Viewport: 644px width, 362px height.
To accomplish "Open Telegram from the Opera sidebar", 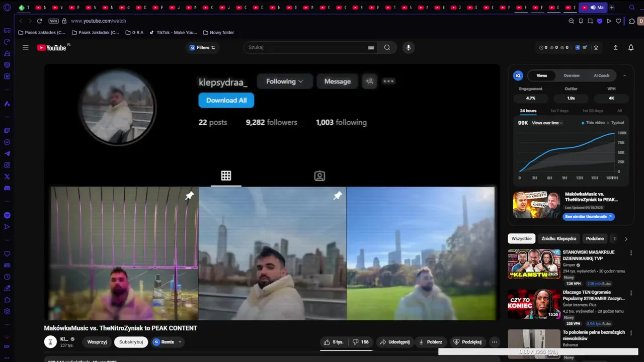I will point(7,154).
